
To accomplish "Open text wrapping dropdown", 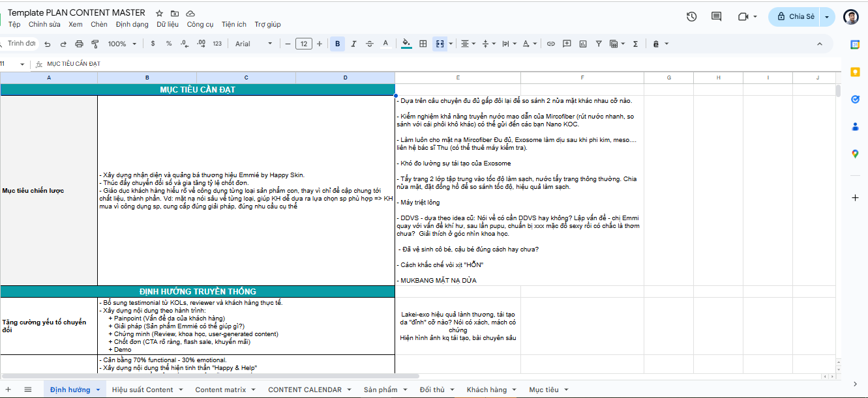I will click(509, 44).
